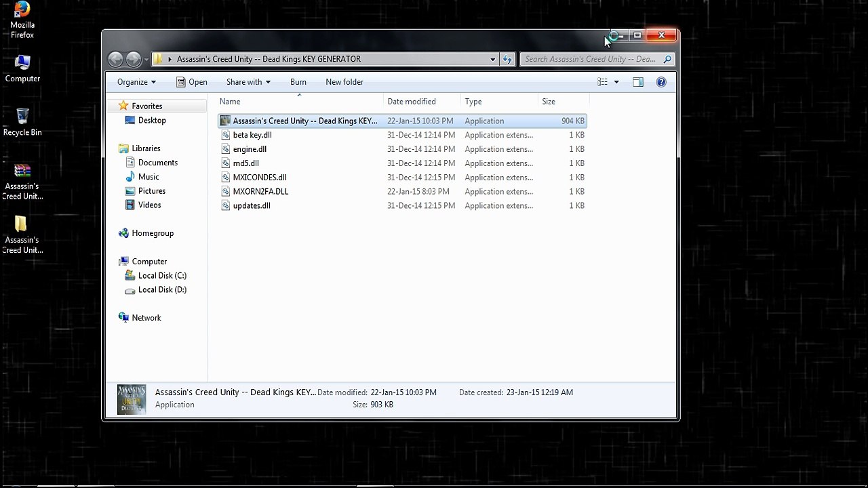Click the Network icon in navigation pane

click(x=123, y=318)
